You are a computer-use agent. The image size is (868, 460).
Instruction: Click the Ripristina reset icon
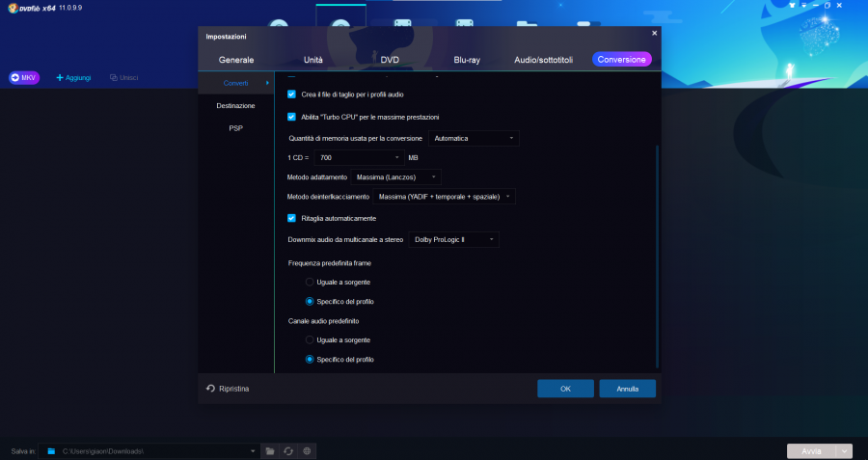pos(210,389)
